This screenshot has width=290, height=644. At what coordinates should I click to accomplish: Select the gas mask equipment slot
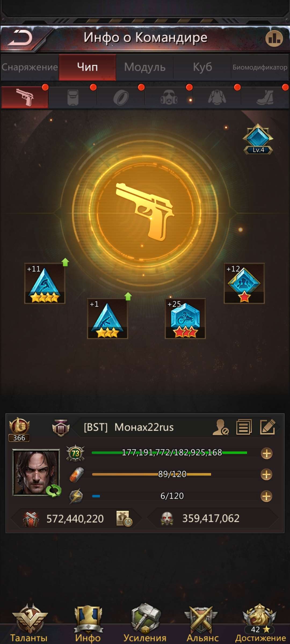pos(169,97)
